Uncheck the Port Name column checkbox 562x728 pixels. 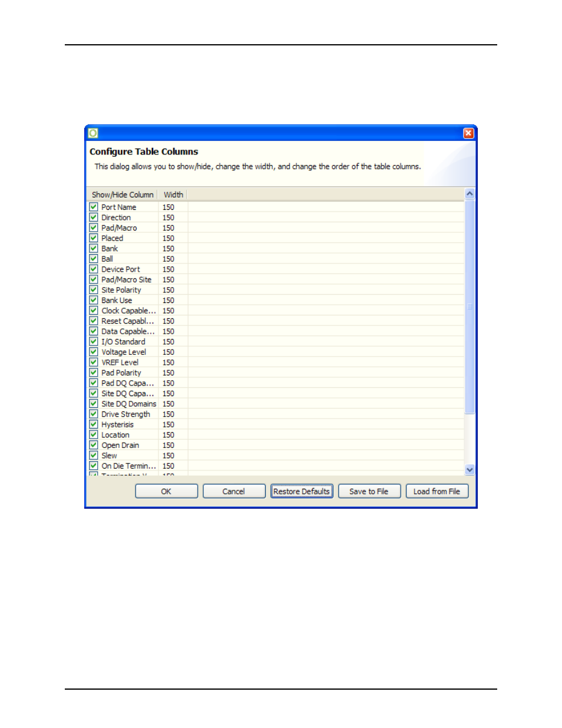pos(94,207)
